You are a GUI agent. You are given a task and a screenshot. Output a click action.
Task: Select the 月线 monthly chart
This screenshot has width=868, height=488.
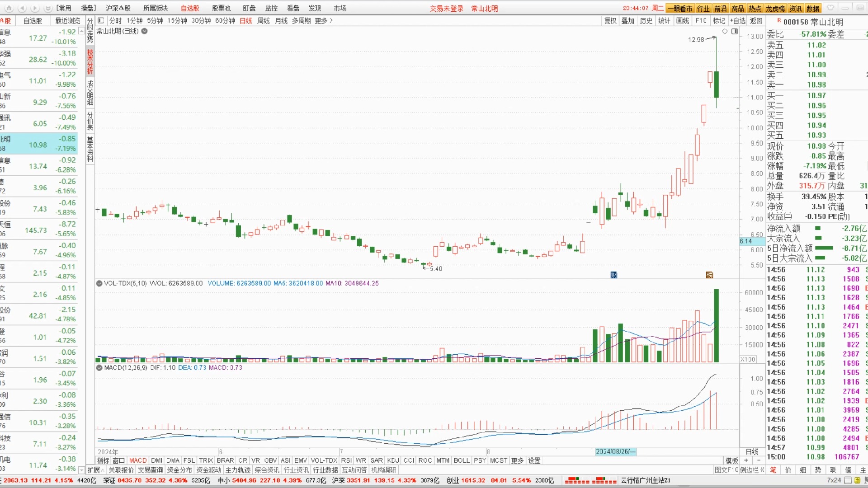click(x=281, y=21)
